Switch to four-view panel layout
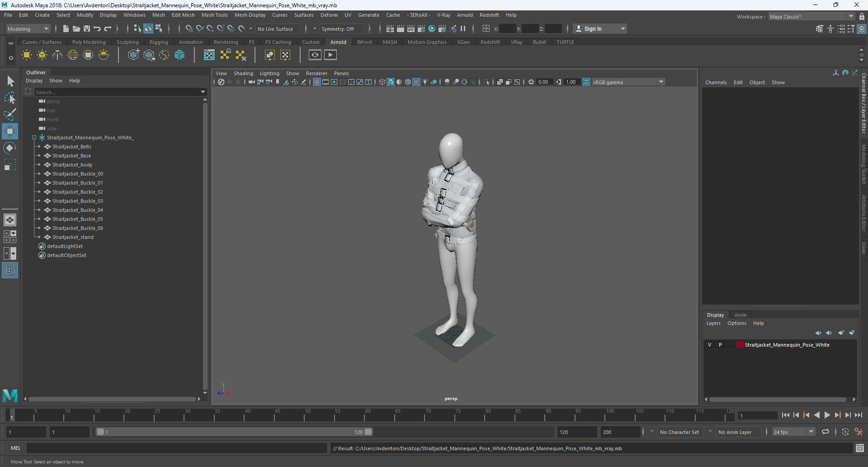The height and width of the screenshot is (467, 868). (10, 237)
